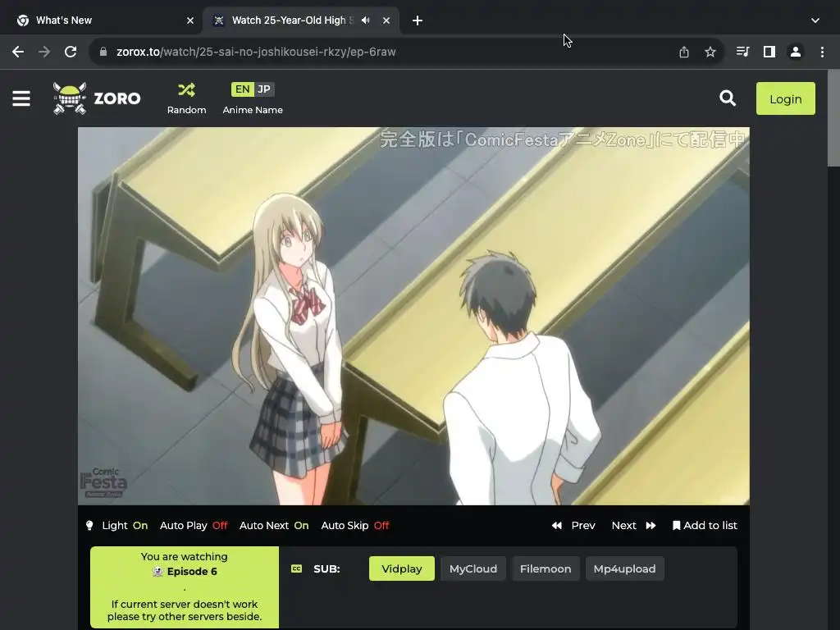Image resolution: width=840 pixels, height=630 pixels.
Task: Bookmark this page with the star
Action: 710,52
